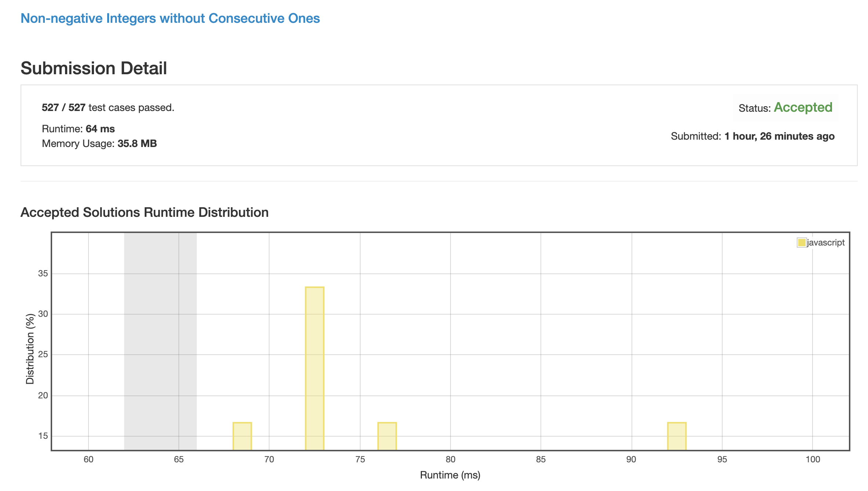Click the y-axis tick label 20

[43, 395]
